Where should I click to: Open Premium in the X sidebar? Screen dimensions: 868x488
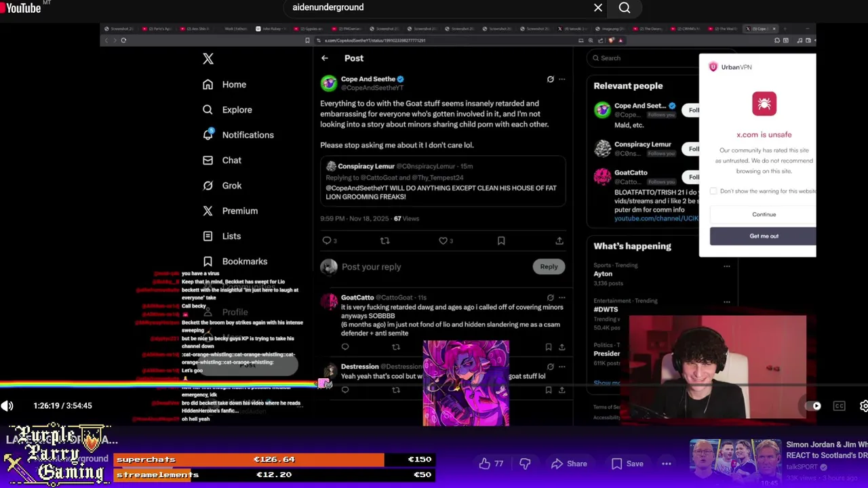pos(230,211)
